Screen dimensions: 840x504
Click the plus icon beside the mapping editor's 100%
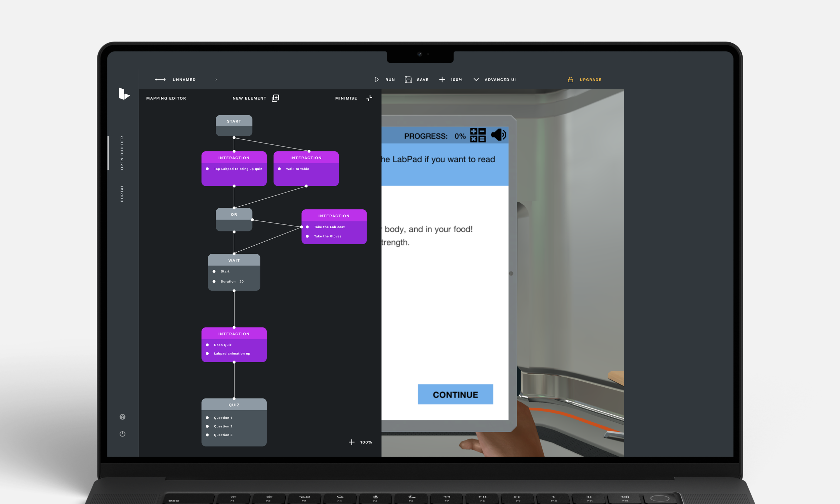tap(352, 442)
